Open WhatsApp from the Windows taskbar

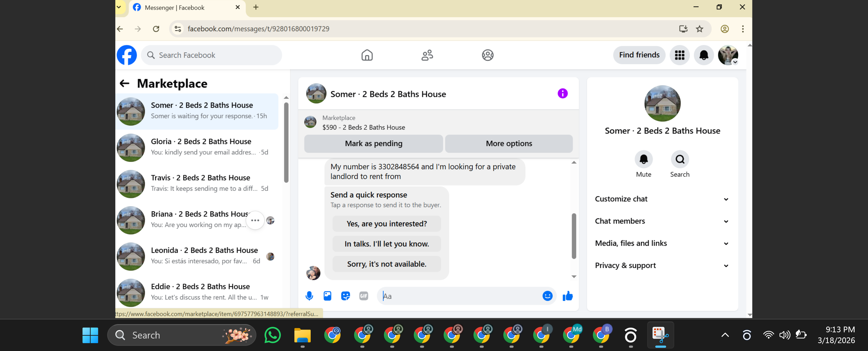coord(272,335)
